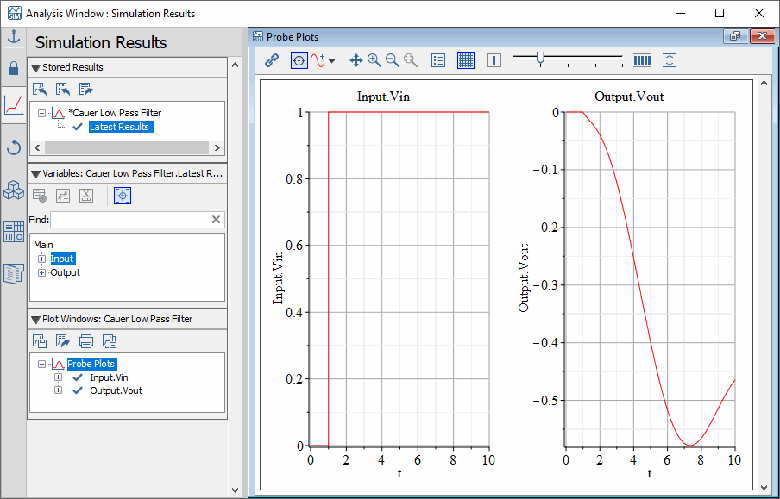The height and width of the screenshot is (499, 780).
Task: Click the chain link icon in Probe Plots toolbar
Action: (272, 60)
